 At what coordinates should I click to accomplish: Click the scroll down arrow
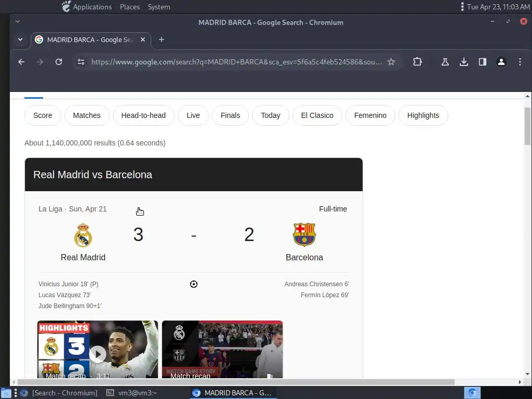point(527,374)
